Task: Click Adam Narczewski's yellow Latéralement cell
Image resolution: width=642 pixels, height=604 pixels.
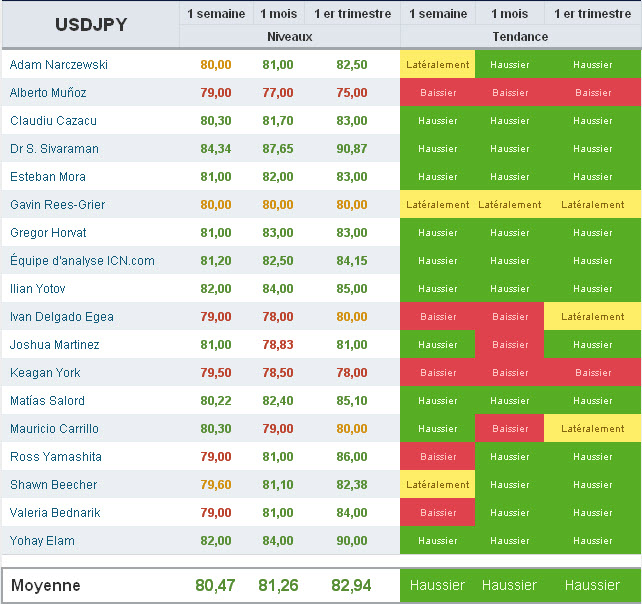Action: (x=437, y=64)
